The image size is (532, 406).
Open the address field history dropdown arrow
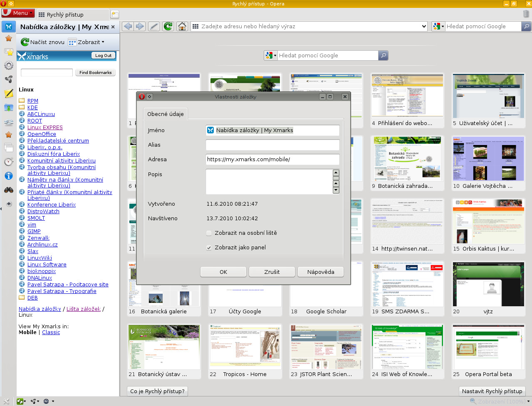click(x=424, y=26)
